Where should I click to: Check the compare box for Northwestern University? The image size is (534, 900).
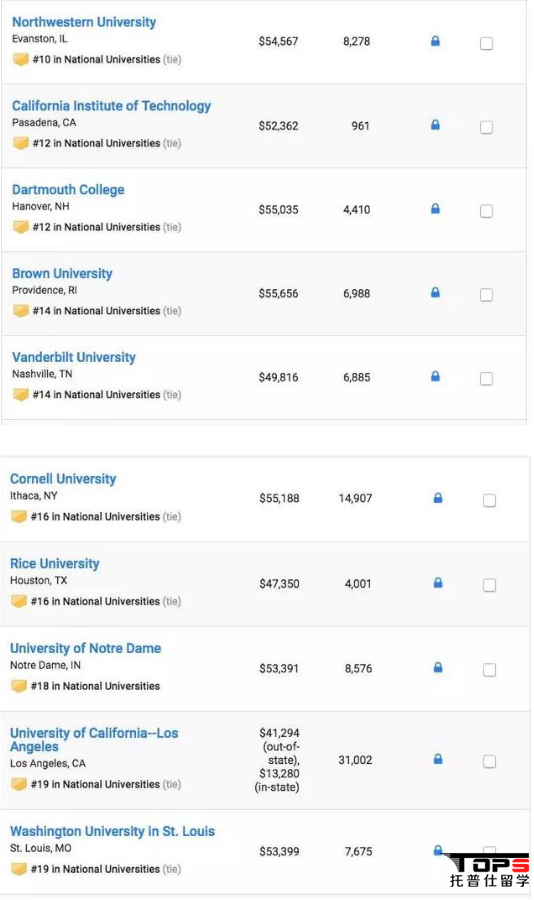[486, 43]
